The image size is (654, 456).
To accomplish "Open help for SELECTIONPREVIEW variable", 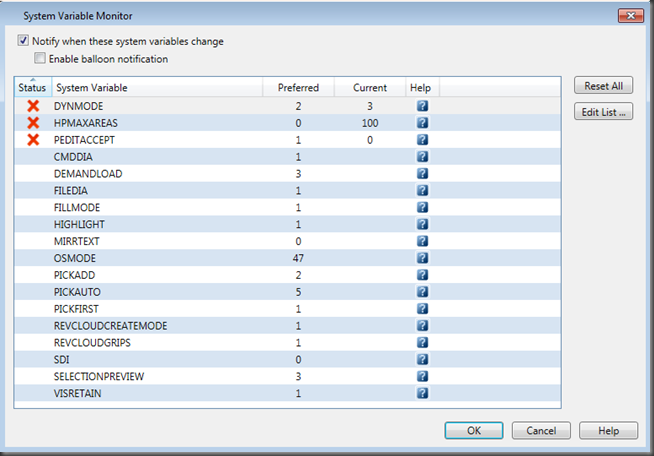I will pyautogui.click(x=422, y=376).
